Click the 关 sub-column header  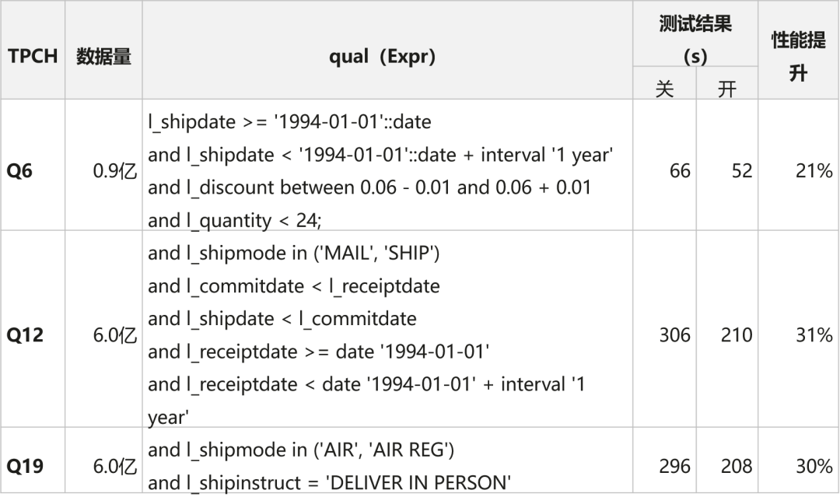pos(664,89)
